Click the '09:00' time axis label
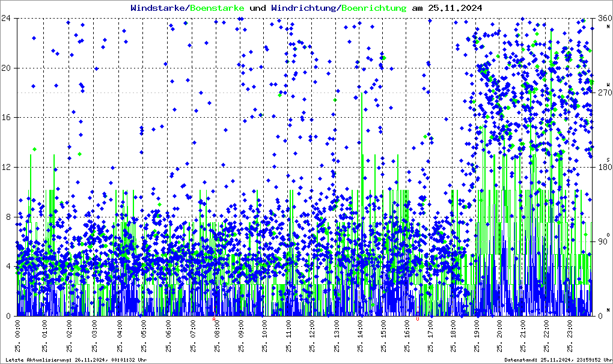 241,329
